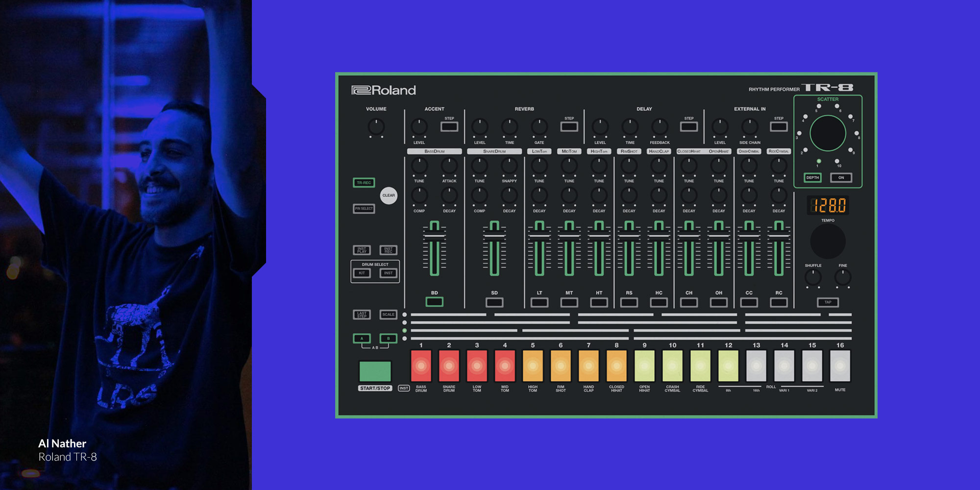Viewport: 980px width, 490px height.
Task: Toggle the Accent STEP button
Action: (449, 127)
